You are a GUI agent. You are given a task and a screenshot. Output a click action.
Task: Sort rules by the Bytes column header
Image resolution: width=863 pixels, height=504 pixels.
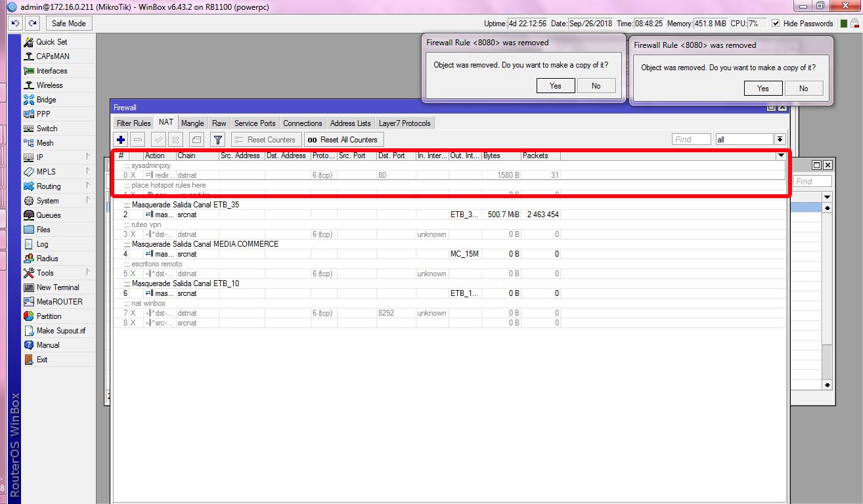tap(501, 156)
